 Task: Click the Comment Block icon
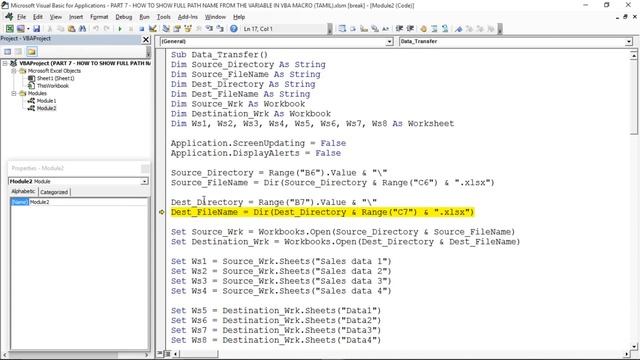point(434,29)
